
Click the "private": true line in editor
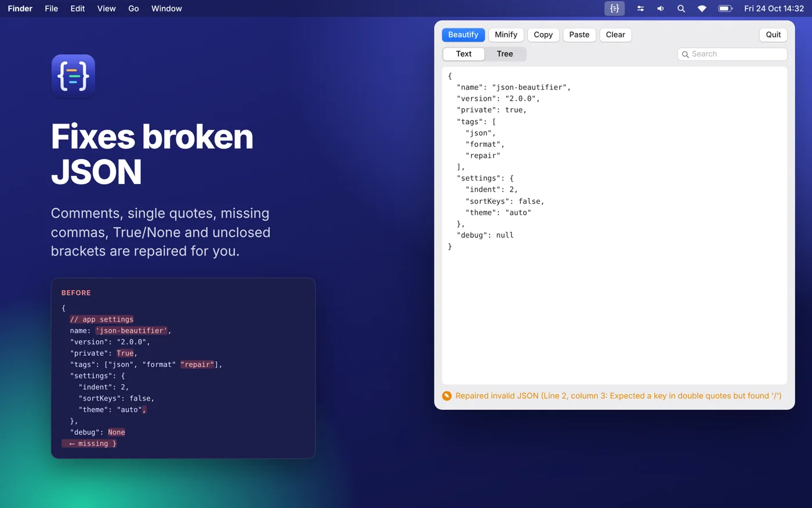click(492, 110)
